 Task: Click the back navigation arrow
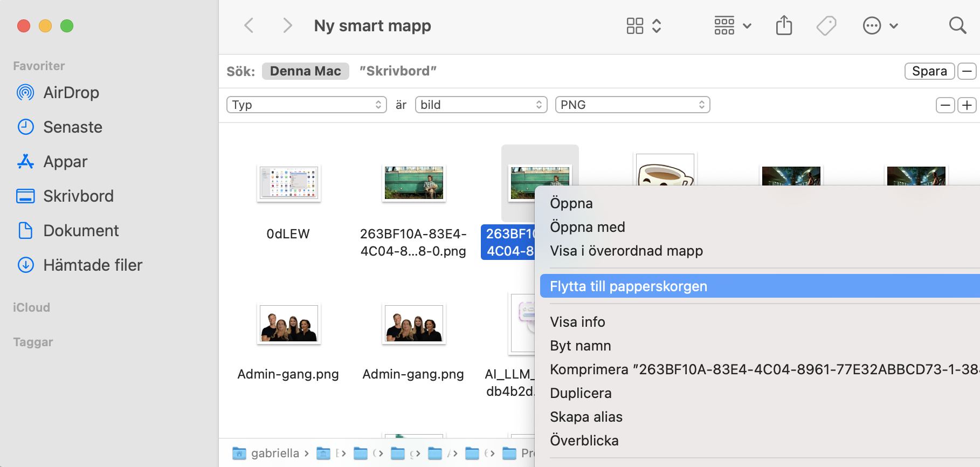tap(249, 25)
